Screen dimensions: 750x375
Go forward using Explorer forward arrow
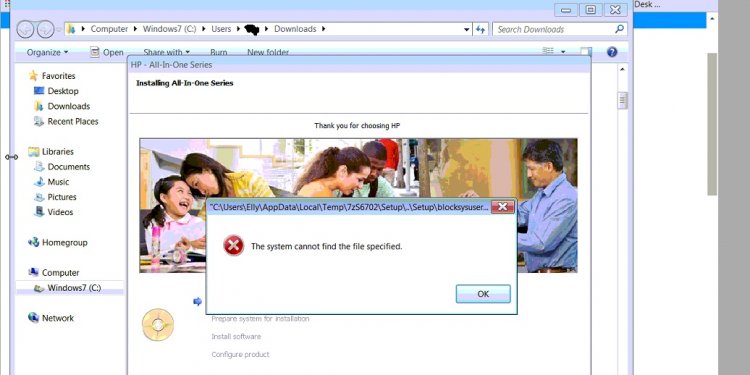coord(45,29)
